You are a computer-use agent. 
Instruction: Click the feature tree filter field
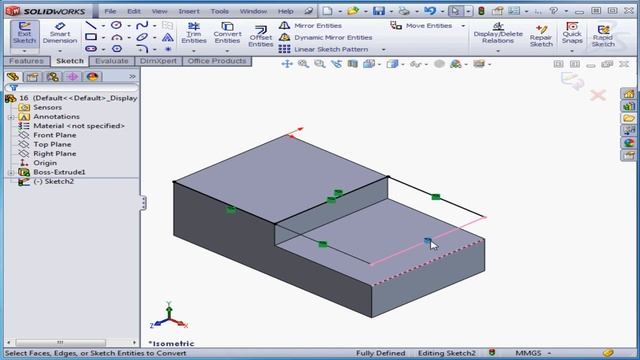point(72,88)
